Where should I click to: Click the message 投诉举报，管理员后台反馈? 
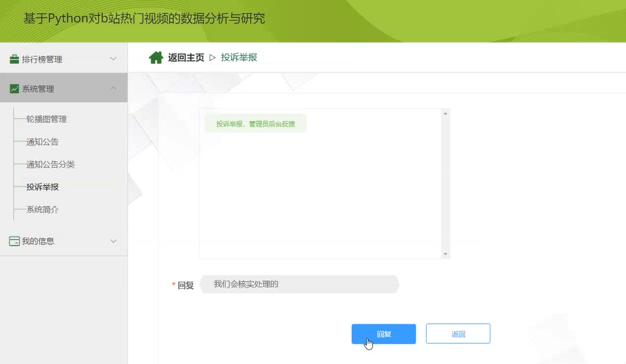click(x=256, y=124)
